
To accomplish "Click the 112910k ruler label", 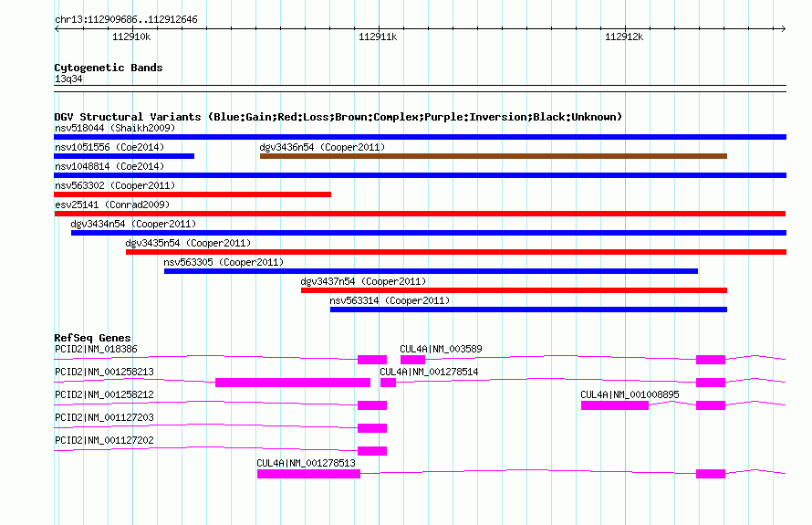I will tap(131, 37).
